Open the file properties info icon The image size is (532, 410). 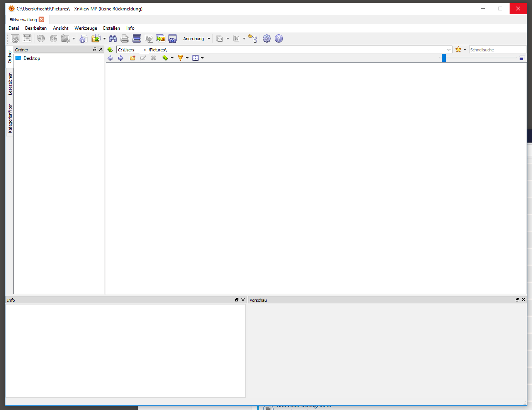83,39
